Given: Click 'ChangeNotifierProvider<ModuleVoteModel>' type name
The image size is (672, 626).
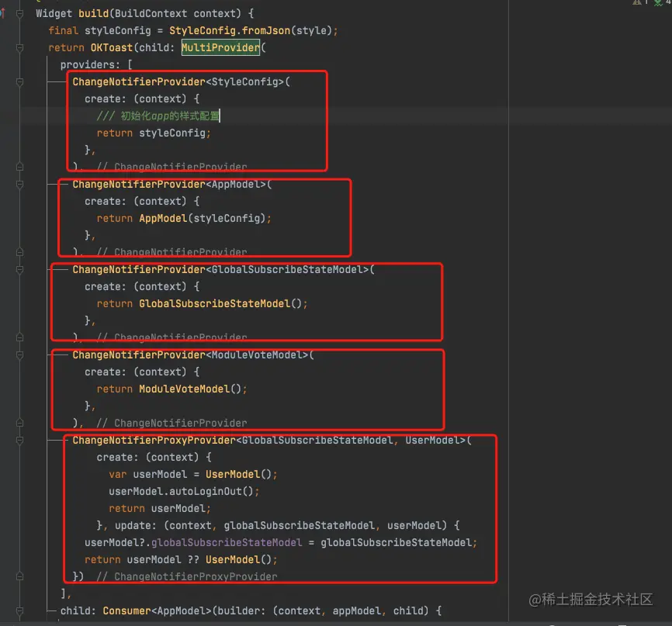Looking at the screenshot, I should pos(190,355).
